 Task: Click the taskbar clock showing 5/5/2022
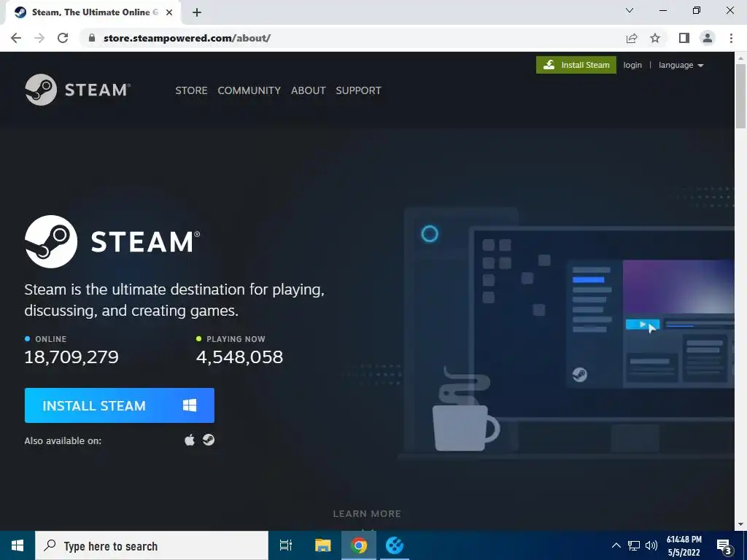click(684, 546)
